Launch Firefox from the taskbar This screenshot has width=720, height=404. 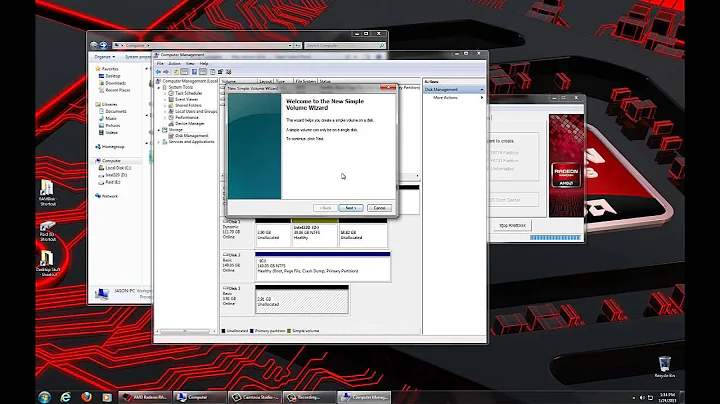click(x=86, y=397)
